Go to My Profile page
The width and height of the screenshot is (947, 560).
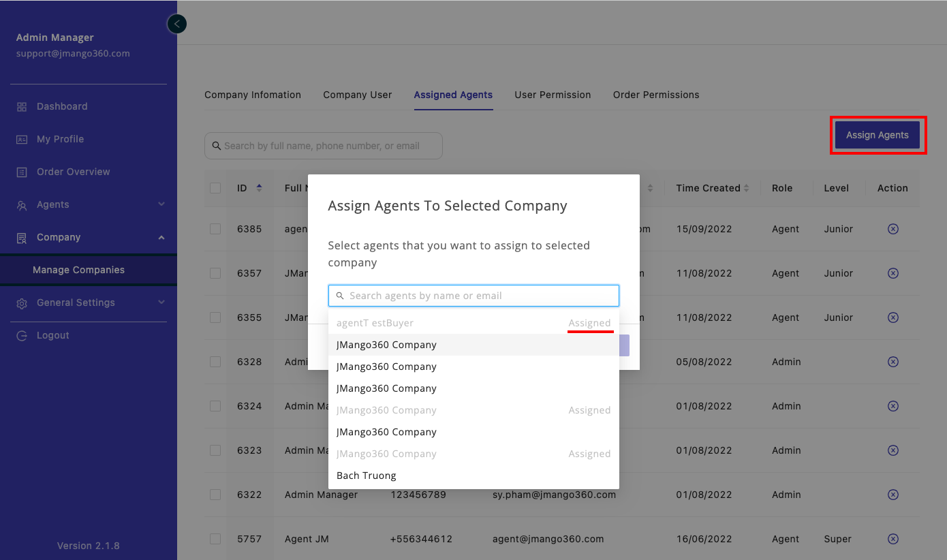pos(60,139)
